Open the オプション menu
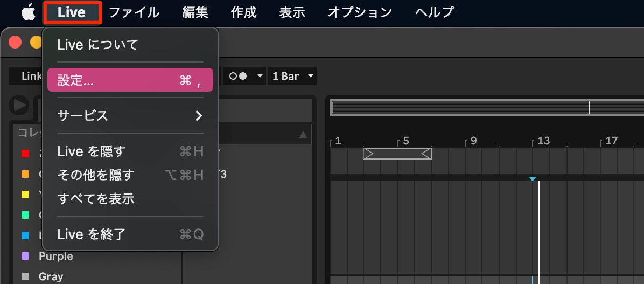The width and height of the screenshot is (644, 284). tap(360, 12)
